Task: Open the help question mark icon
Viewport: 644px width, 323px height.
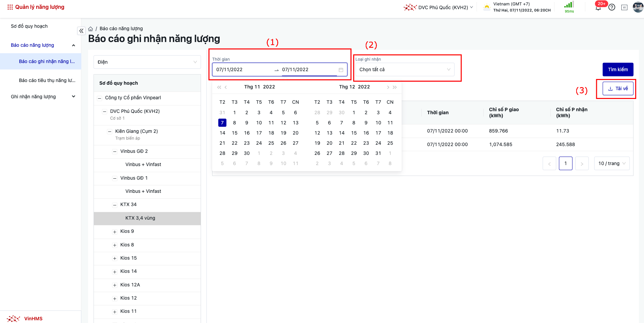Action: [612, 7]
